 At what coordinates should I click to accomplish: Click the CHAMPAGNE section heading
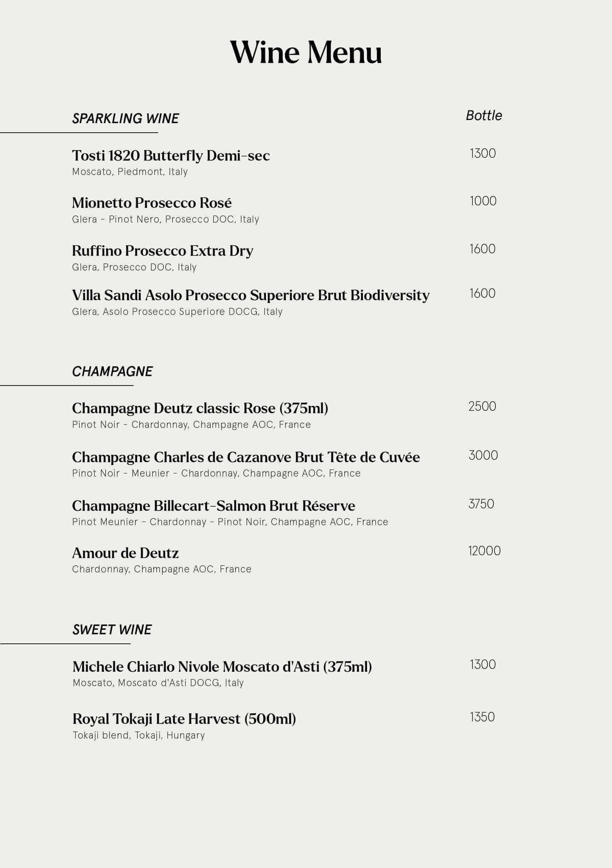click(x=112, y=372)
